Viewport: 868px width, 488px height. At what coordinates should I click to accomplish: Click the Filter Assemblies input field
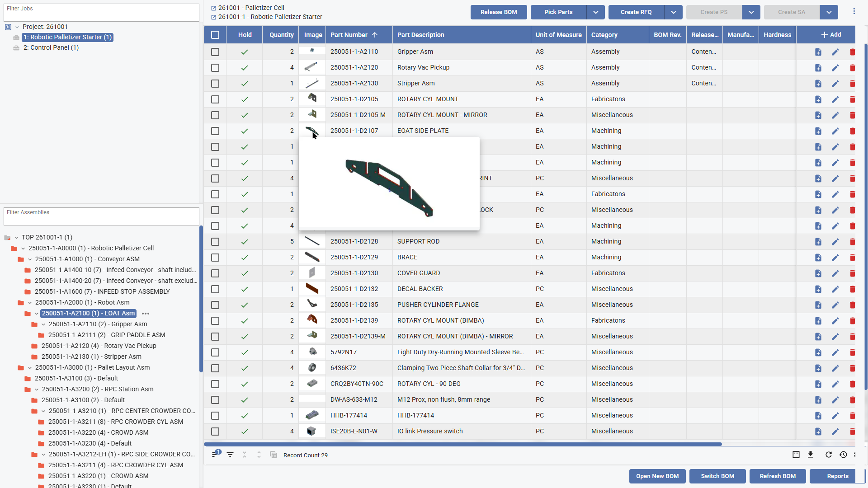point(101,216)
